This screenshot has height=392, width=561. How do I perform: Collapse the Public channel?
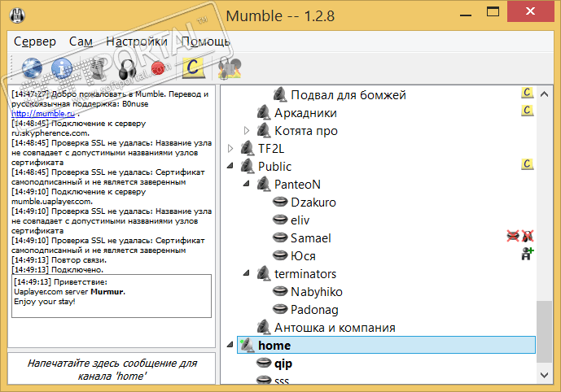point(230,166)
